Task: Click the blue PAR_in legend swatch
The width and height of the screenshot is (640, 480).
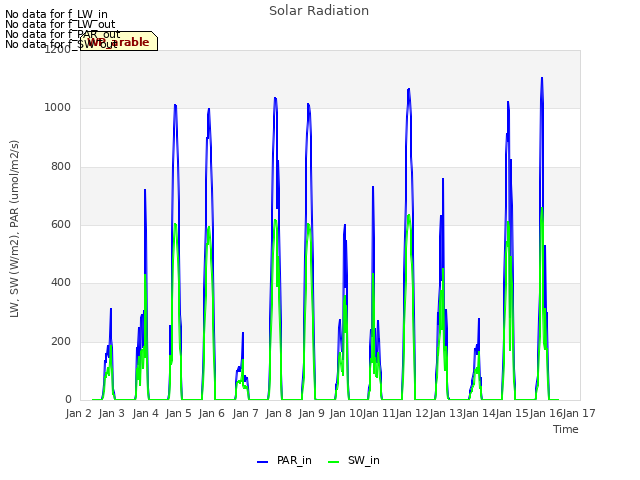Action: tap(262, 462)
